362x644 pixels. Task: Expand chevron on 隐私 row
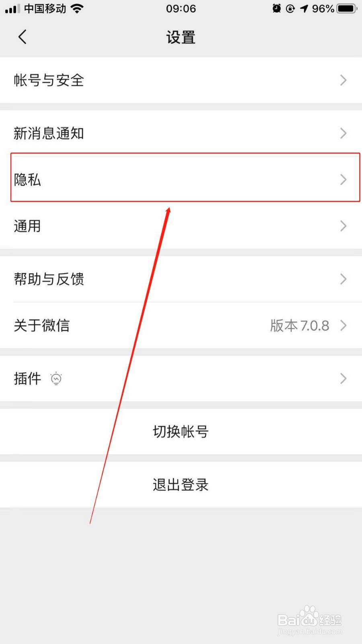343,180
